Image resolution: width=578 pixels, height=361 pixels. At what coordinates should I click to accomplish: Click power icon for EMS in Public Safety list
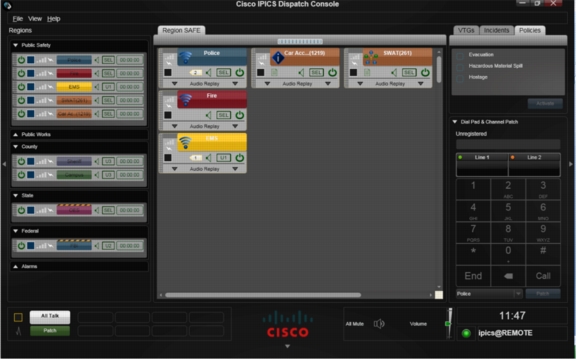pyautogui.click(x=21, y=87)
